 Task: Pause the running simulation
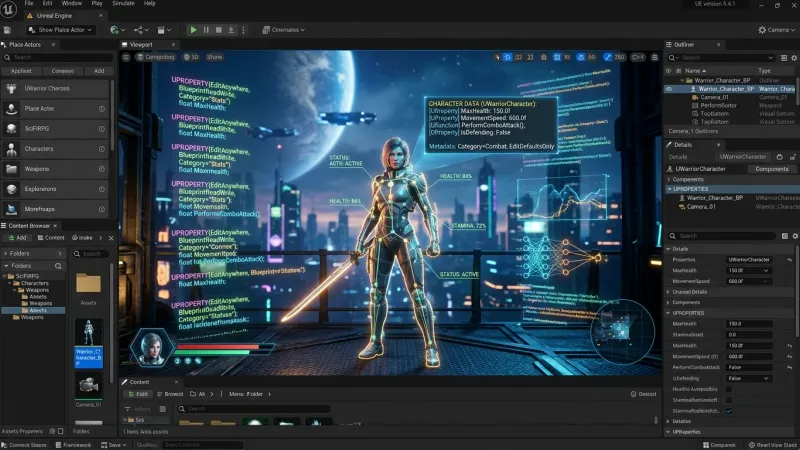click(206, 30)
